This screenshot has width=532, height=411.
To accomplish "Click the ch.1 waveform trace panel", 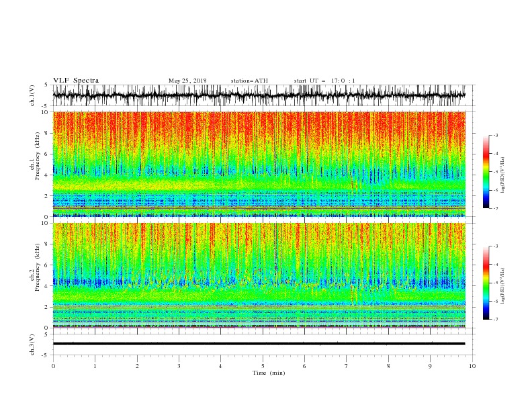I will (259, 95).
